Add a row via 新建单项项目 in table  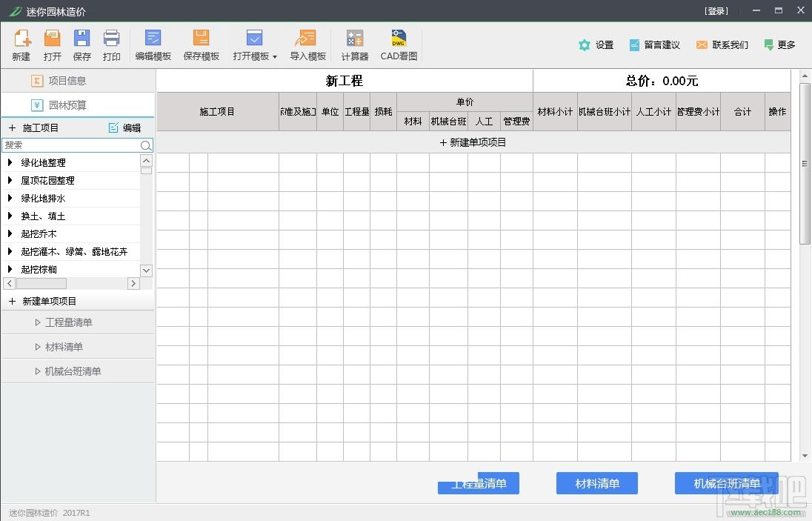click(x=473, y=142)
